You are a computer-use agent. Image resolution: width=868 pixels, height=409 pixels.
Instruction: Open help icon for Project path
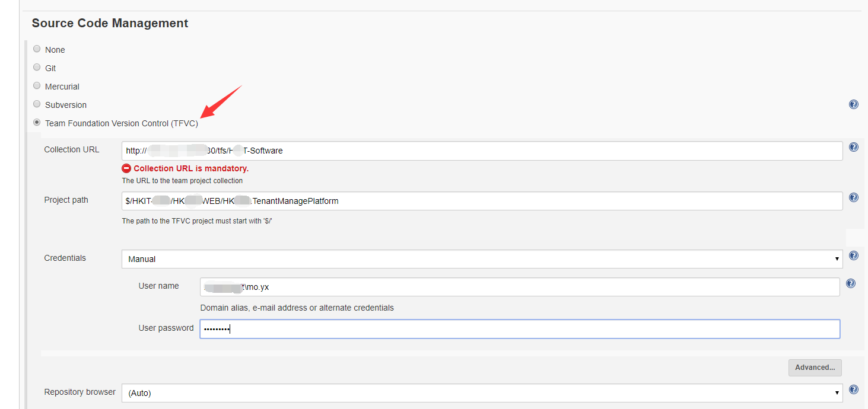(x=854, y=197)
